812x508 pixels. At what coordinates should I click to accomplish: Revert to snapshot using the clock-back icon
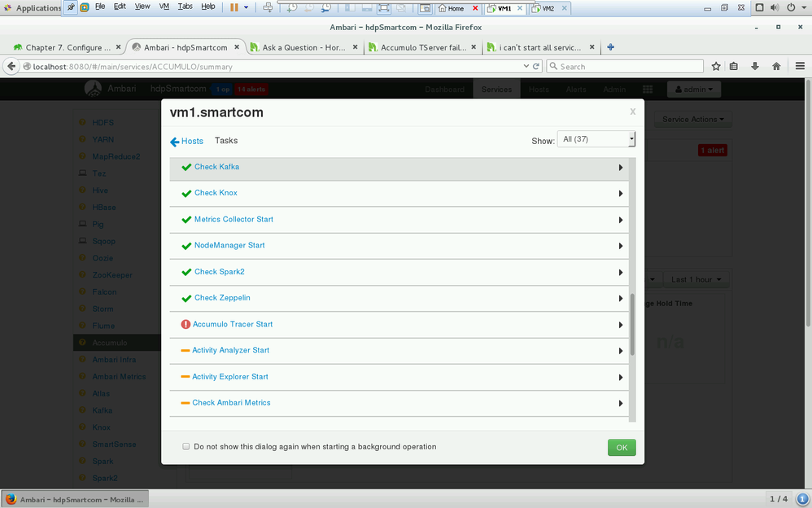click(309, 8)
